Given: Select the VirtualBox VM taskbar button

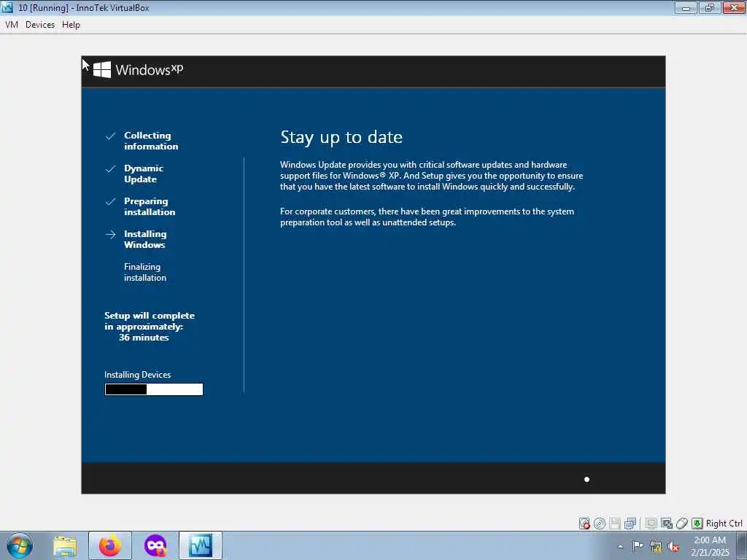Looking at the screenshot, I should [201, 545].
